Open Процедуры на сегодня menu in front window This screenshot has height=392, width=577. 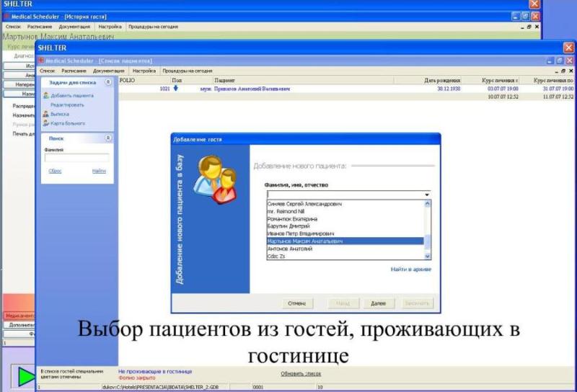coord(188,71)
